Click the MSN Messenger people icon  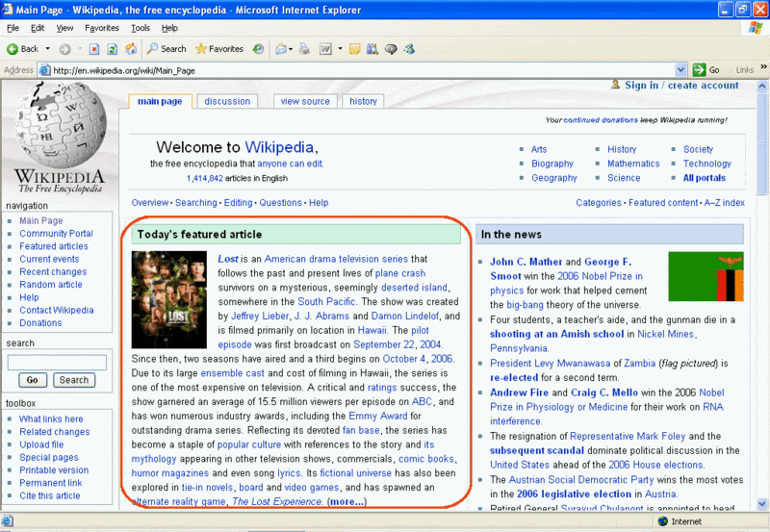point(409,49)
